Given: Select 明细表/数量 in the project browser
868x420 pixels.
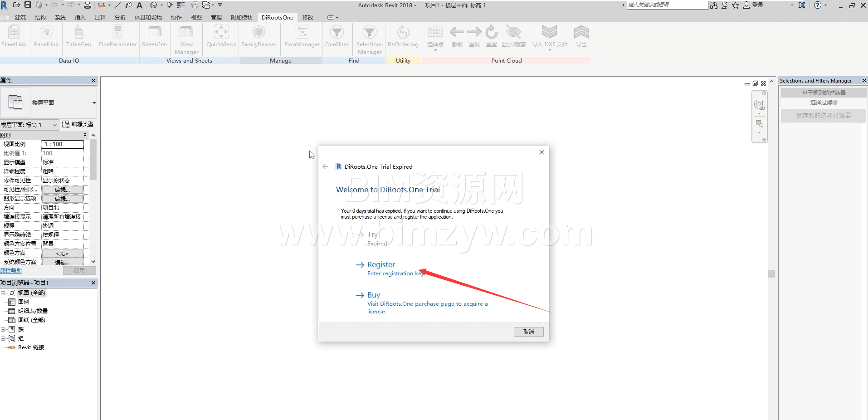Looking at the screenshot, I should (x=33, y=311).
